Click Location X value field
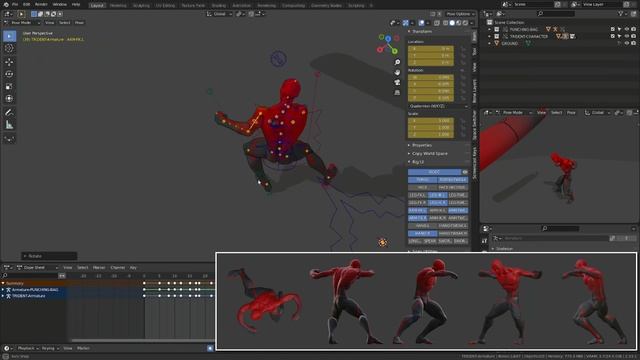 [431, 49]
